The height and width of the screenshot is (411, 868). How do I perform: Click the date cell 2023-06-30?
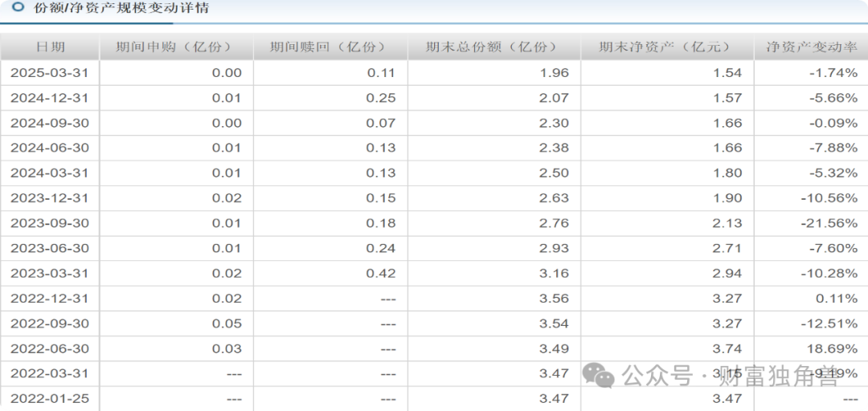click(50, 248)
